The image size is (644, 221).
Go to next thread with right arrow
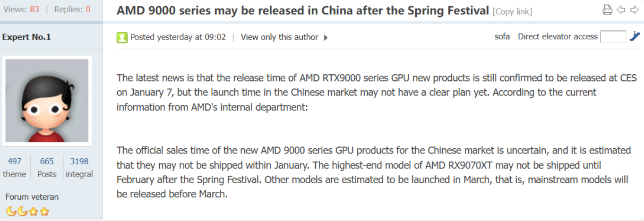tap(634, 10)
